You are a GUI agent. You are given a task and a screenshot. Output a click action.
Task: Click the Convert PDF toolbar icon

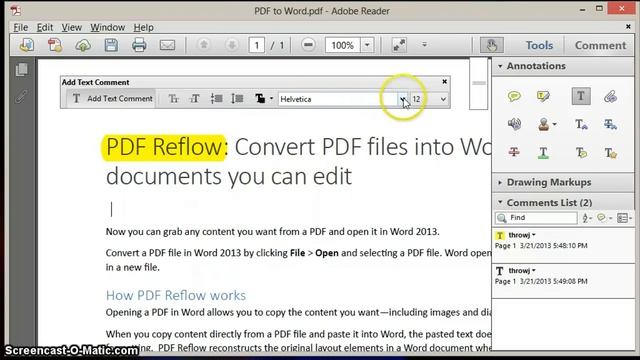(55, 45)
